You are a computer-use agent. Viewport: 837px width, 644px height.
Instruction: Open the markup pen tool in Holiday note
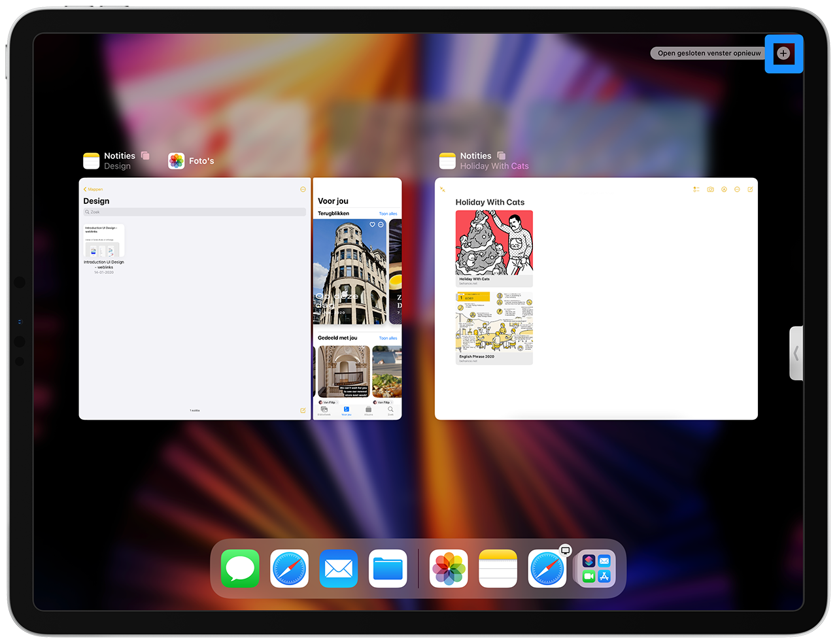(x=724, y=190)
